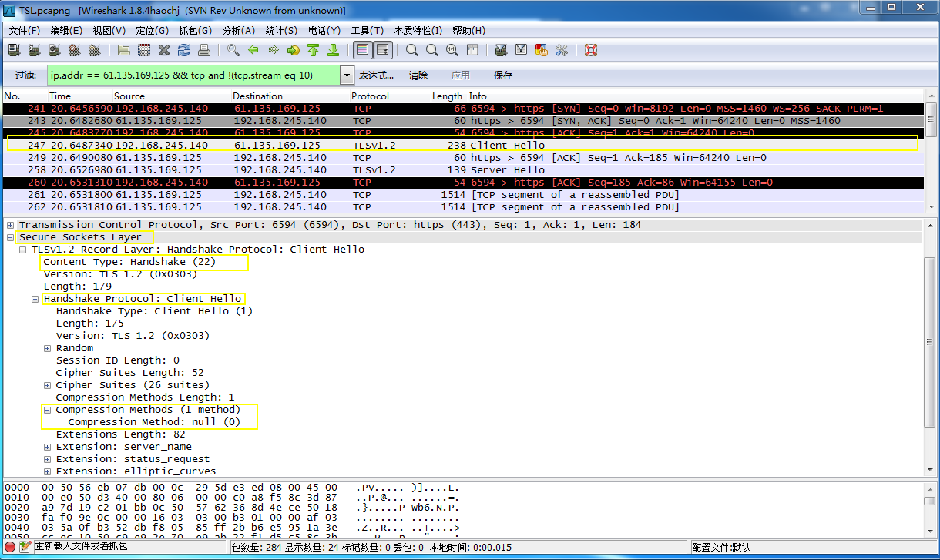Jump to the last packet icon
The width and height of the screenshot is (940, 560).
(334, 50)
